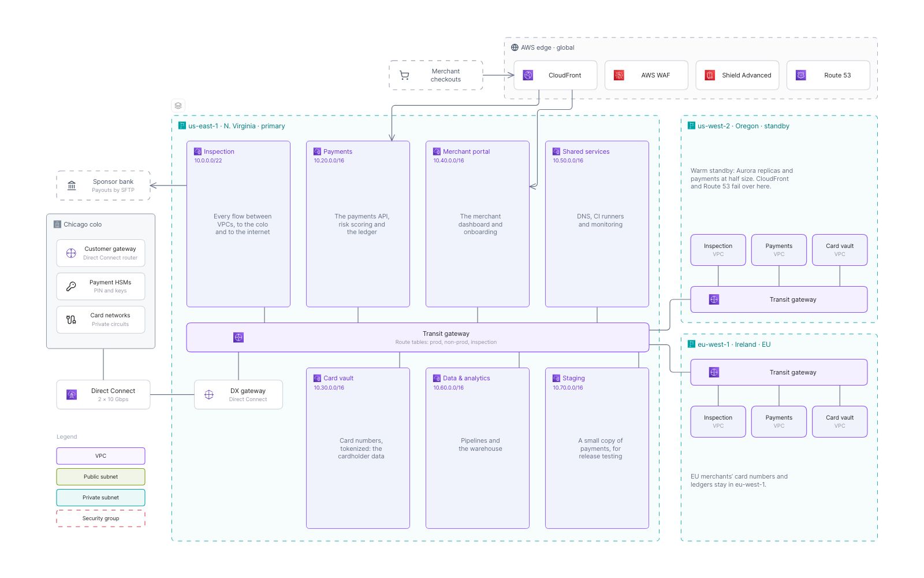
Task: Click the DX gateway icon
Action: click(209, 395)
